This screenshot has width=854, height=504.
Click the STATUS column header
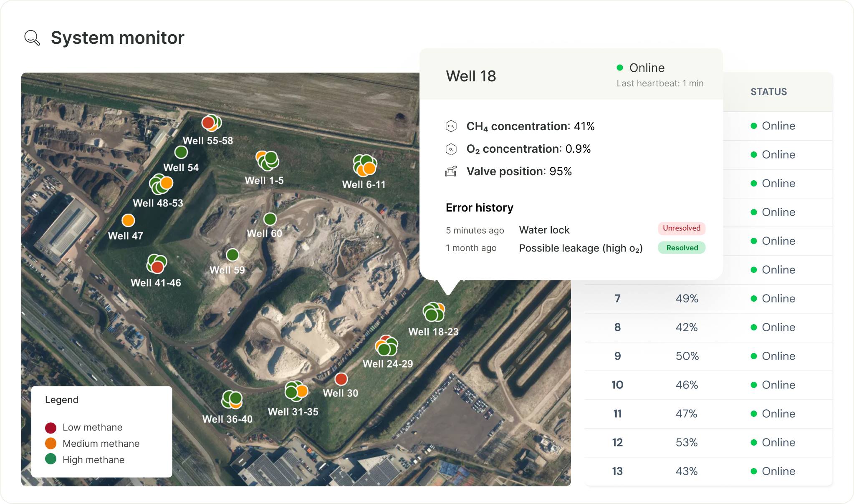click(x=768, y=92)
